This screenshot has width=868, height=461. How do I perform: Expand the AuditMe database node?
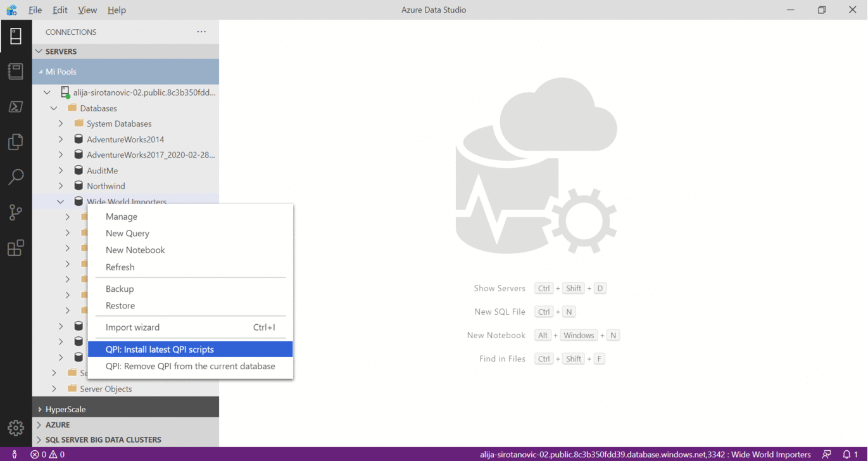coord(61,170)
